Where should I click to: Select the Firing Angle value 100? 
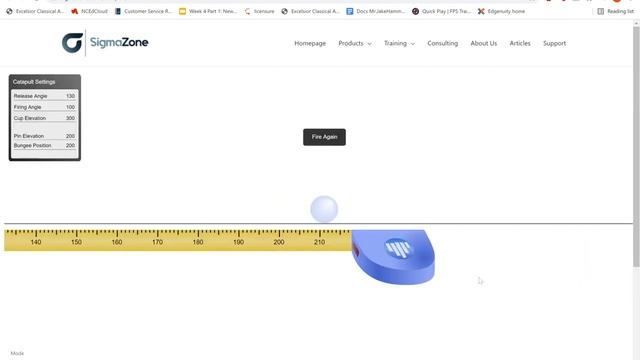(x=70, y=107)
